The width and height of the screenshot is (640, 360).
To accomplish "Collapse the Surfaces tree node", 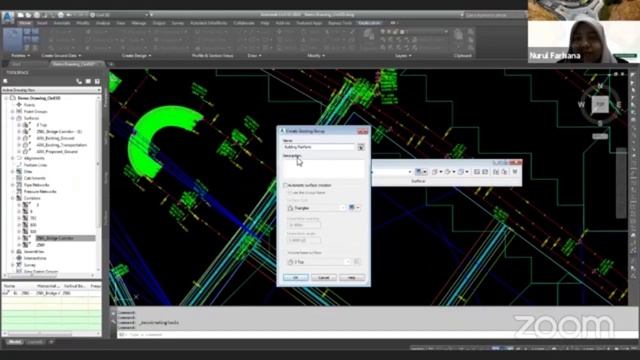I will pos(12,118).
